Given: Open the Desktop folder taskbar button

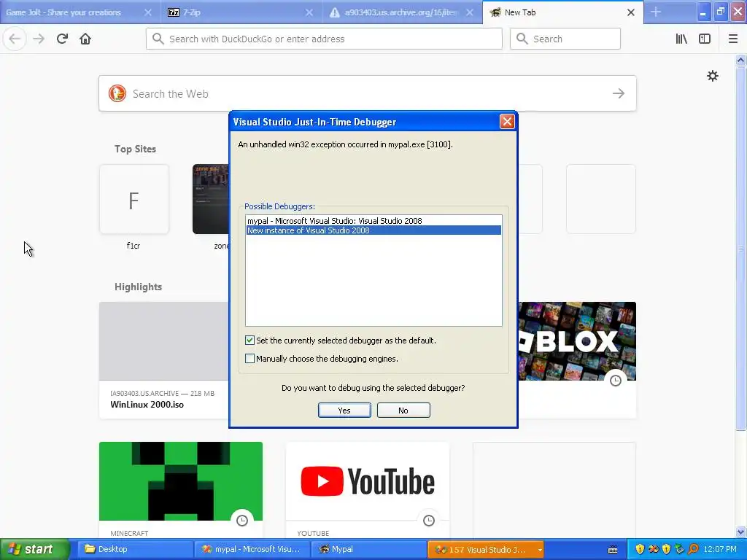Looking at the screenshot, I should [x=136, y=549].
